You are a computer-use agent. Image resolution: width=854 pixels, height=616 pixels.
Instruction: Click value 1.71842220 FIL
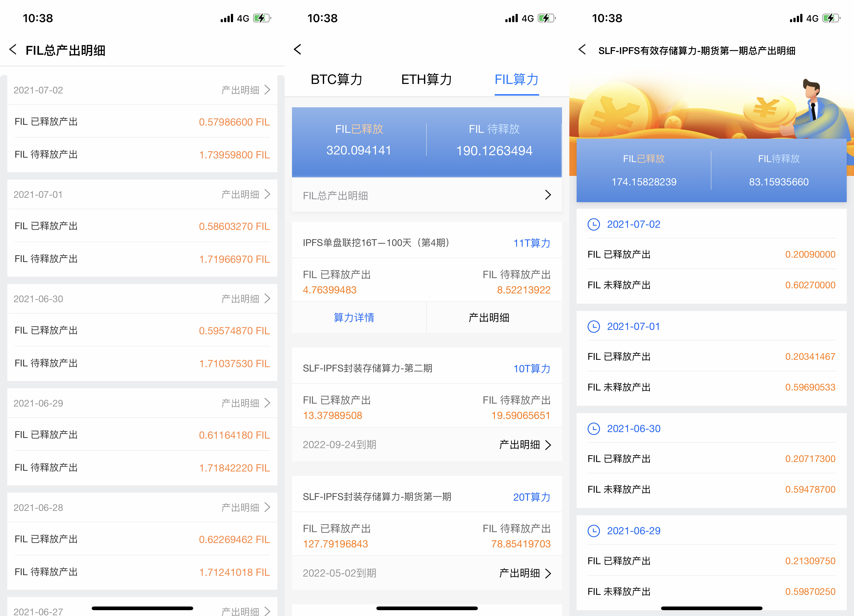234,468
